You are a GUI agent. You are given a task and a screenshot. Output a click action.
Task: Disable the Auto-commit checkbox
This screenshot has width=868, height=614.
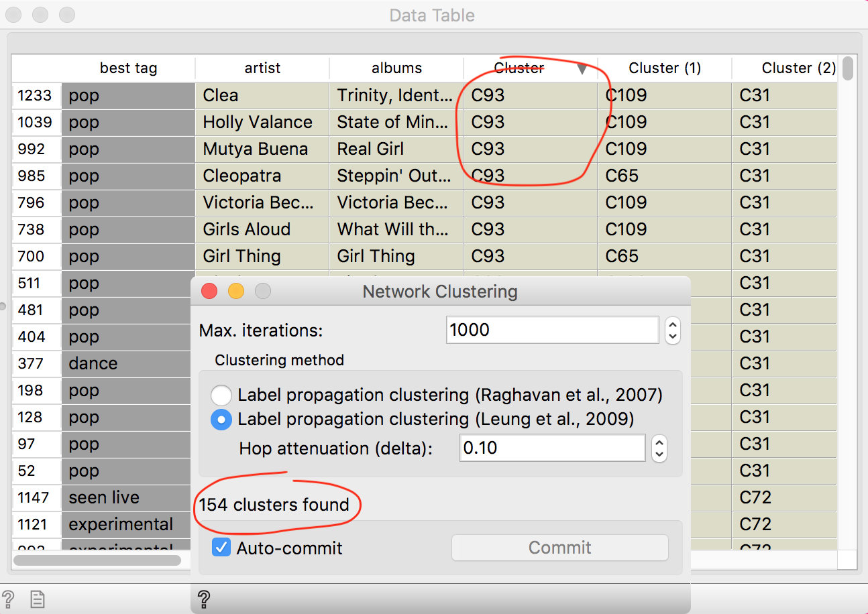[x=221, y=547]
